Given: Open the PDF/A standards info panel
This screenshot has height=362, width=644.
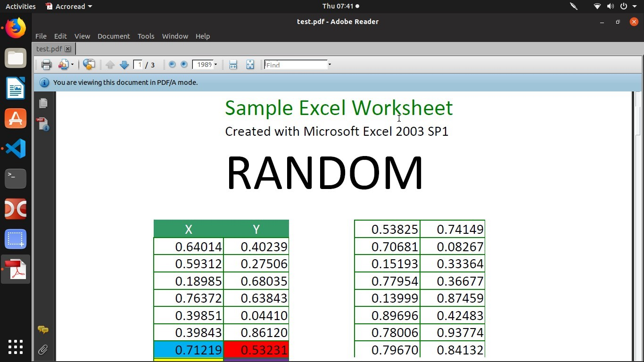Looking at the screenshot, I should 43,124.
